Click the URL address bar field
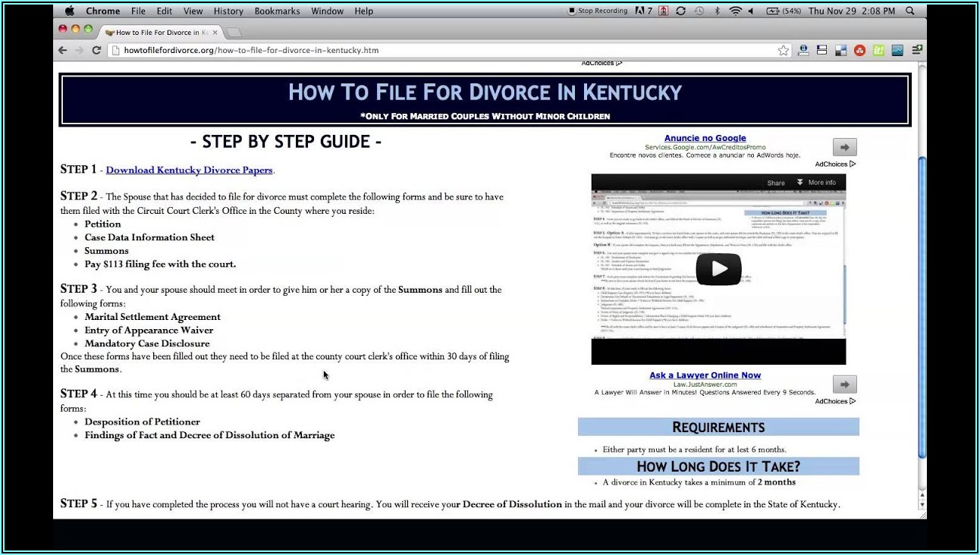This screenshot has width=980, height=555. pyautogui.click(x=440, y=51)
